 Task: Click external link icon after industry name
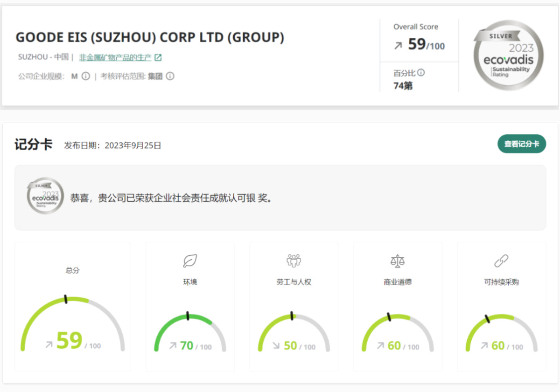pos(158,58)
